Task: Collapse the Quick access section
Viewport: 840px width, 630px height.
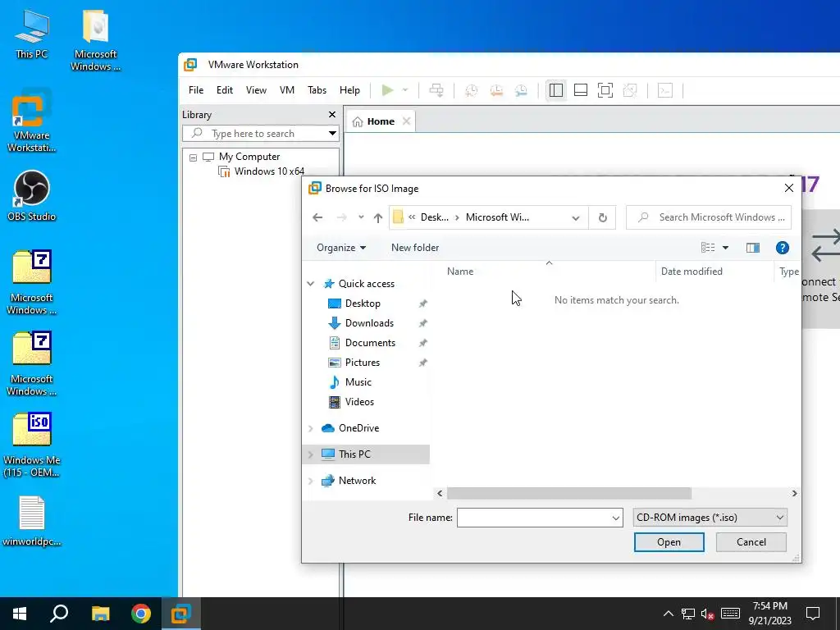Action: click(x=310, y=283)
